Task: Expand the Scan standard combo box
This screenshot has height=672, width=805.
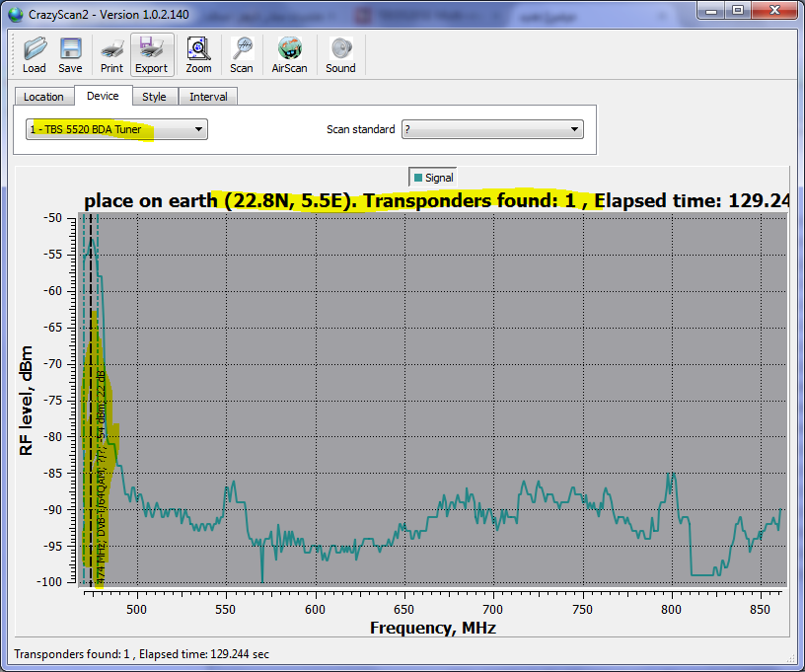Action: click(491, 129)
